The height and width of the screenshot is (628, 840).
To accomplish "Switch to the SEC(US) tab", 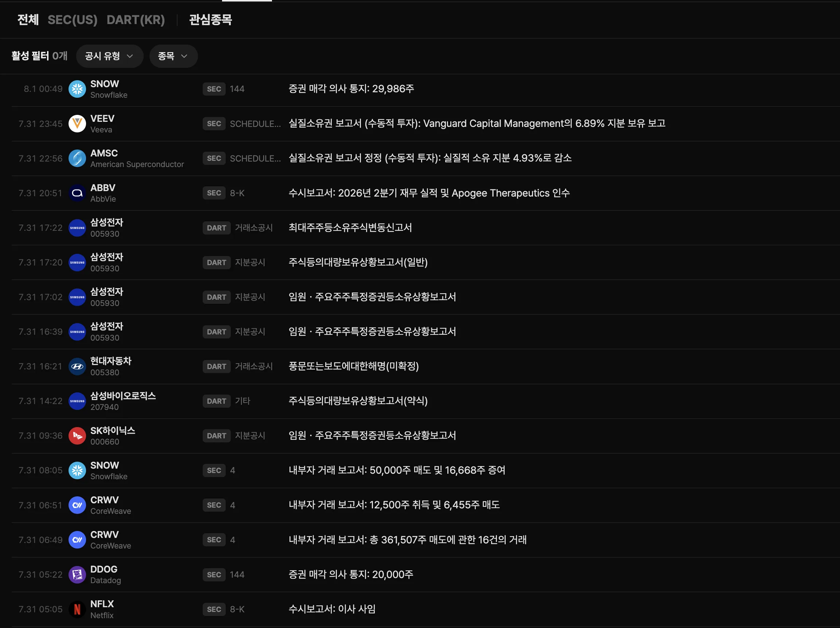I will click(73, 20).
